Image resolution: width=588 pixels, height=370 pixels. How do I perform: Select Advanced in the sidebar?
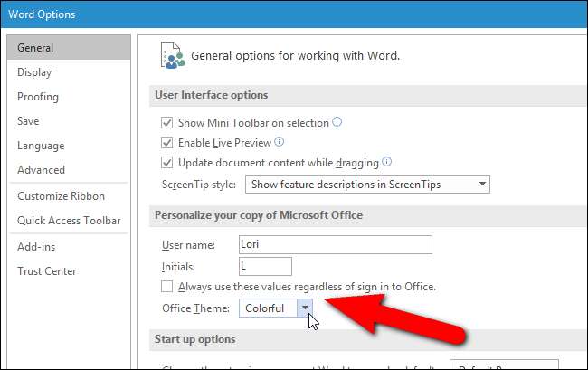click(x=41, y=170)
